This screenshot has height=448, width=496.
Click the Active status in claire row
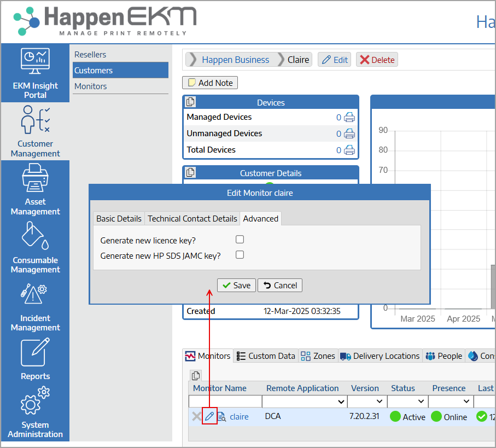[x=407, y=417]
